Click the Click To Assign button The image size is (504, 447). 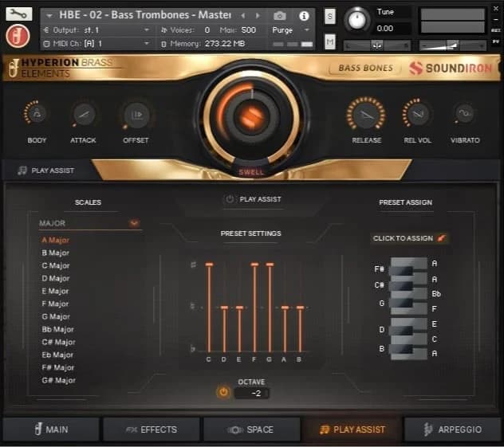click(410, 238)
